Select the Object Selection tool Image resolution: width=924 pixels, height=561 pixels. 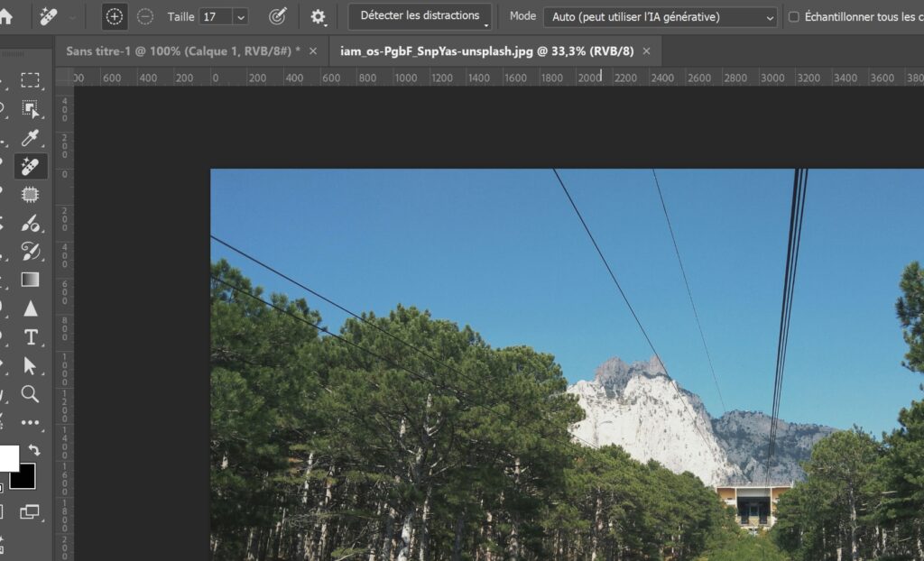point(31,109)
